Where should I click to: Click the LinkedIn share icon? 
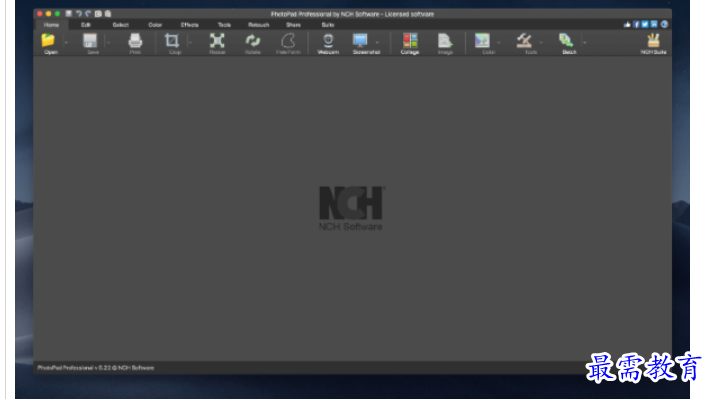654,24
